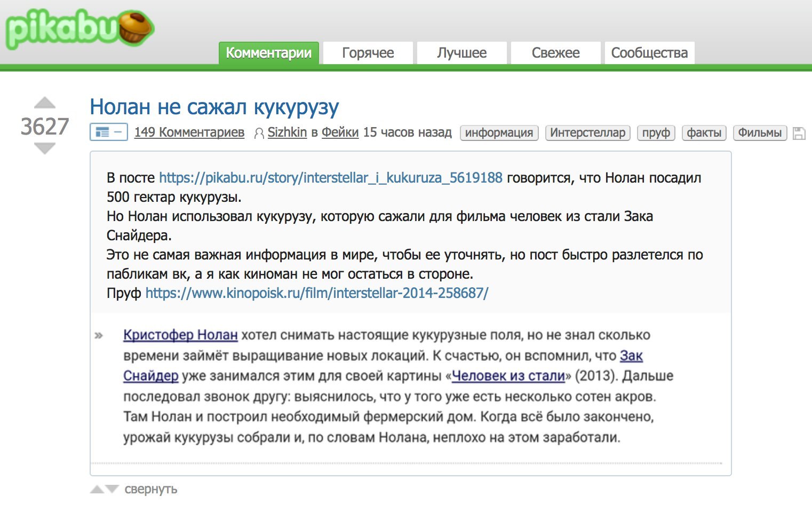Select the Интерстеллар tag
This screenshot has width=812, height=519.
point(588,133)
